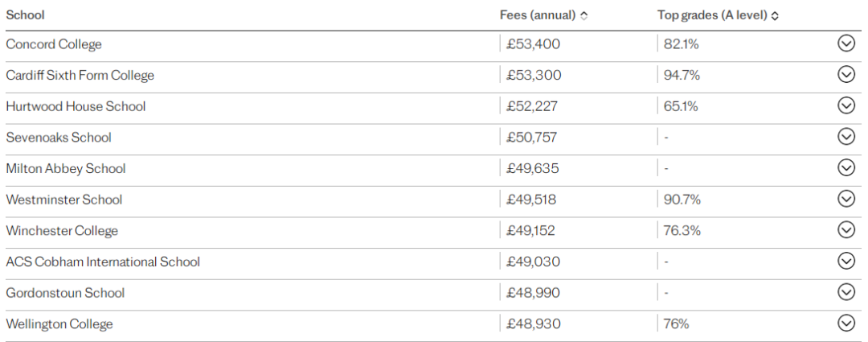The image size is (868, 342).
Task: Open Wellington College details chevron
Action: tap(845, 322)
